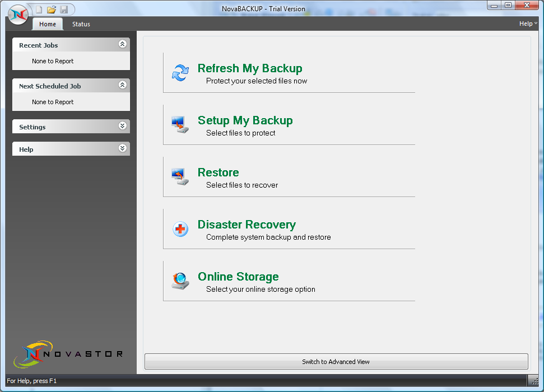Open the Refresh My Backup link
The image size is (544, 392).
point(250,68)
